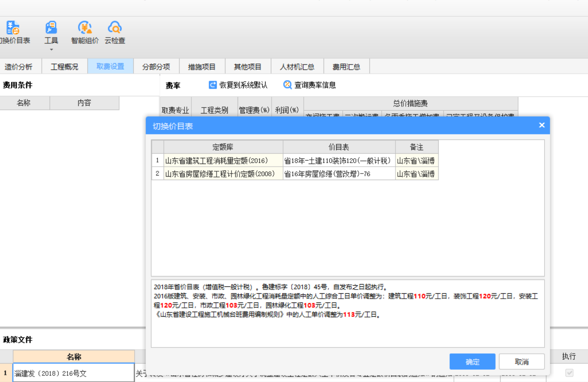Toggle the 执行 checkbox in row 1

(x=569, y=372)
